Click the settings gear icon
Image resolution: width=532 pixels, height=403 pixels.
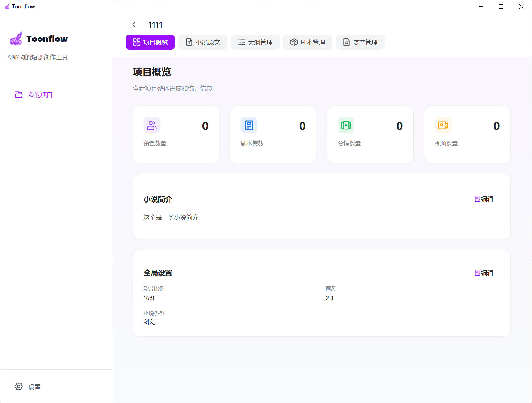19,387
